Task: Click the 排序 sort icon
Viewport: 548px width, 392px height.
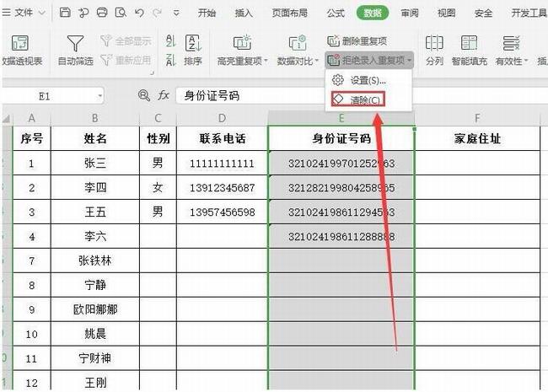Action: coord(193,43)
